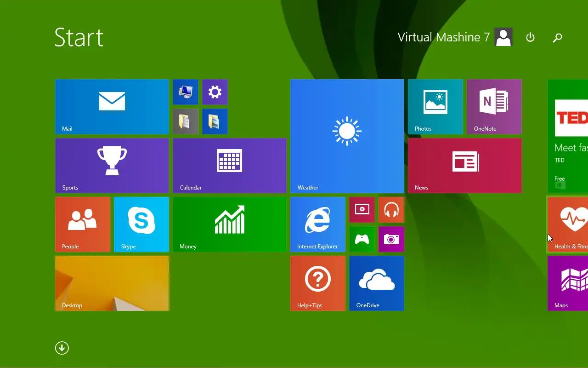Launch the Photos tile
The image size is (588, 368).
tap(435, 107)
